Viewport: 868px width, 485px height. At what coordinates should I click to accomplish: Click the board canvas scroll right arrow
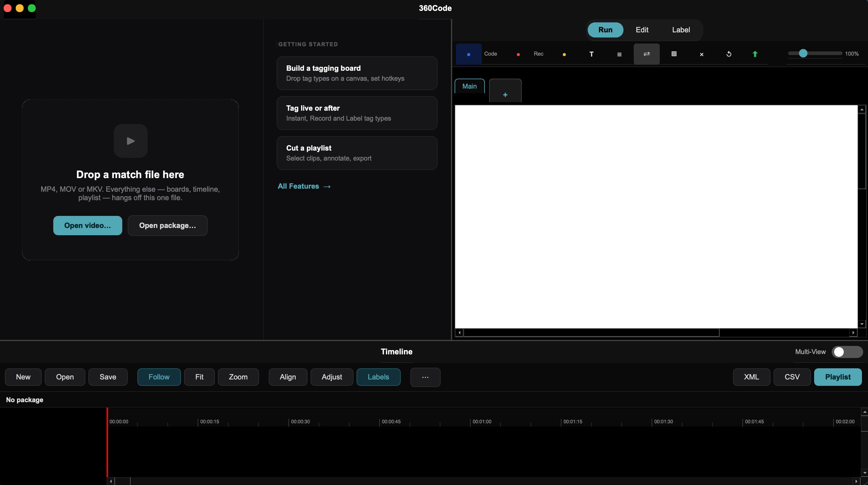[853, 333]
